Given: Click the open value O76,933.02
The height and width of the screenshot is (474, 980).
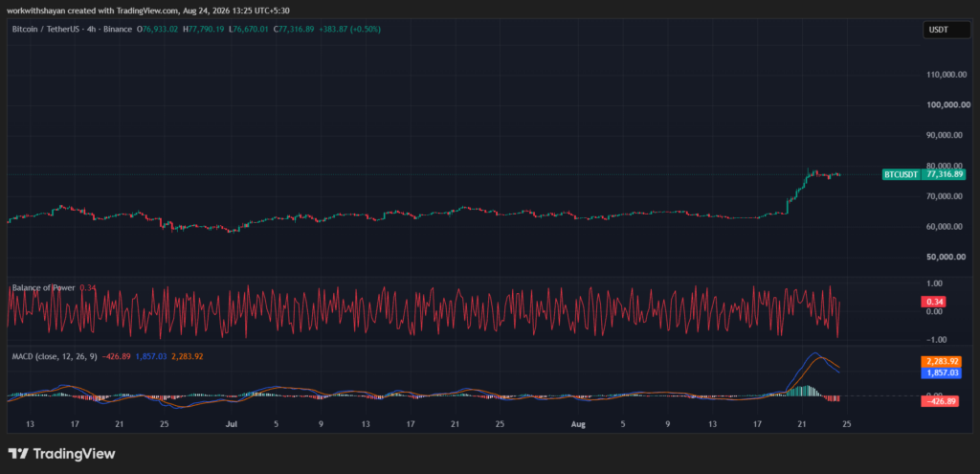Looking at the screenshot, I should pyautogui.click(x=159, y=29).
